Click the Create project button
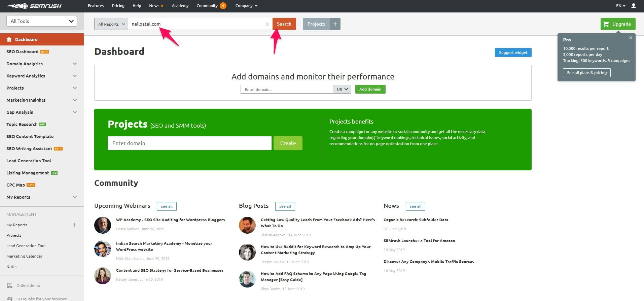 coord(288,143)
